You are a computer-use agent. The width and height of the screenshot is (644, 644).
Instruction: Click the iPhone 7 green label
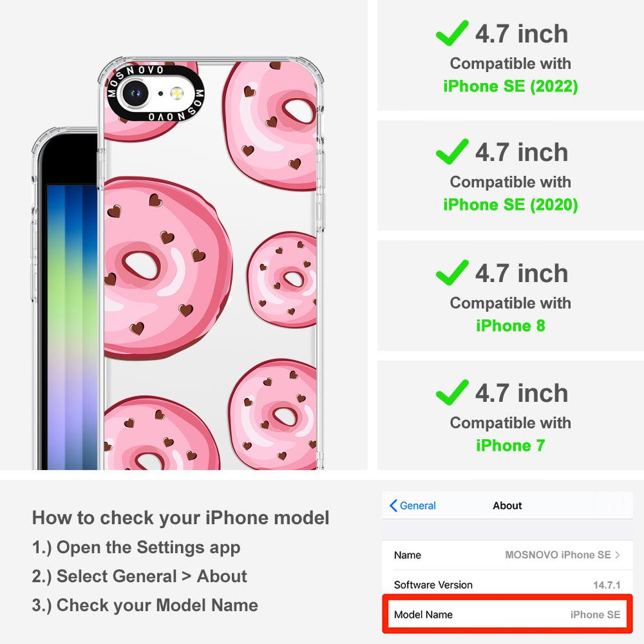tap(511, 445)
